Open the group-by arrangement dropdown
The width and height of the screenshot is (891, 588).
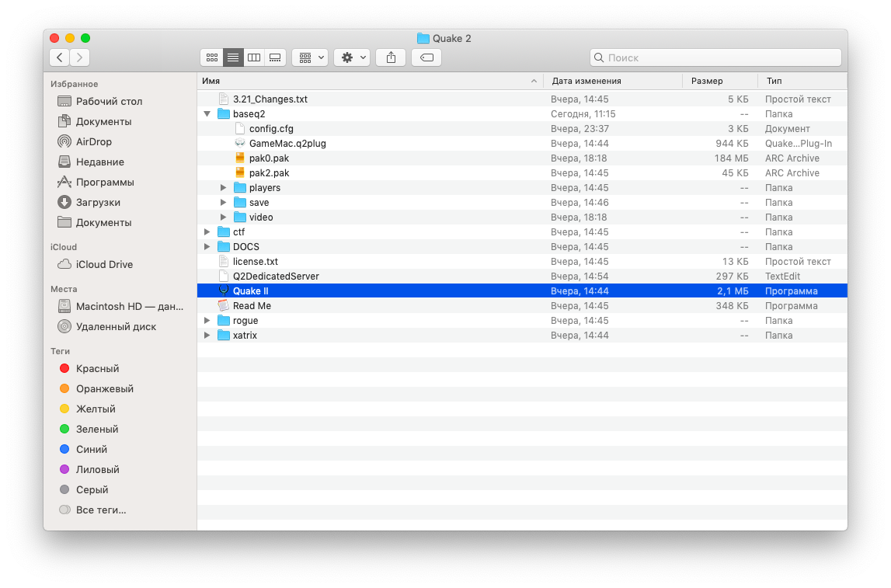(x=310, y=57)
